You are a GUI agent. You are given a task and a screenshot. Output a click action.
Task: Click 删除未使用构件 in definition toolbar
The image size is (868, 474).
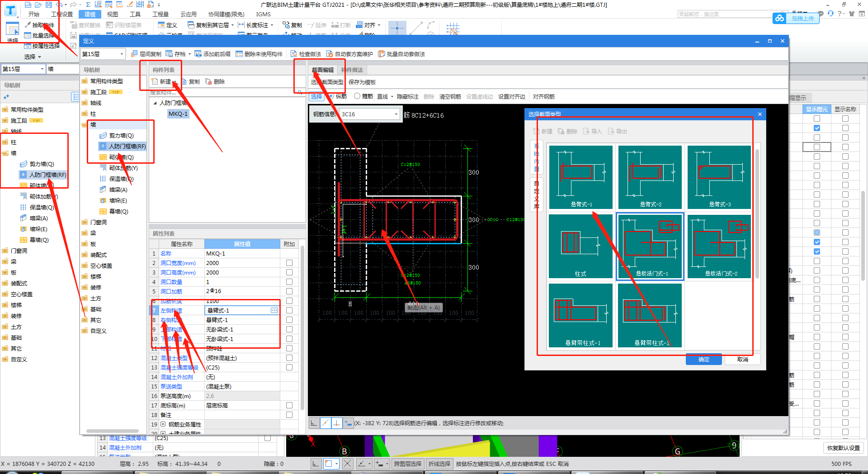[259, 54]
